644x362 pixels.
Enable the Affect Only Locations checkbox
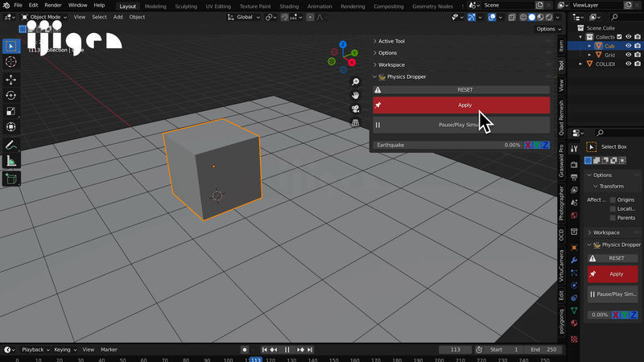[613, 209]
